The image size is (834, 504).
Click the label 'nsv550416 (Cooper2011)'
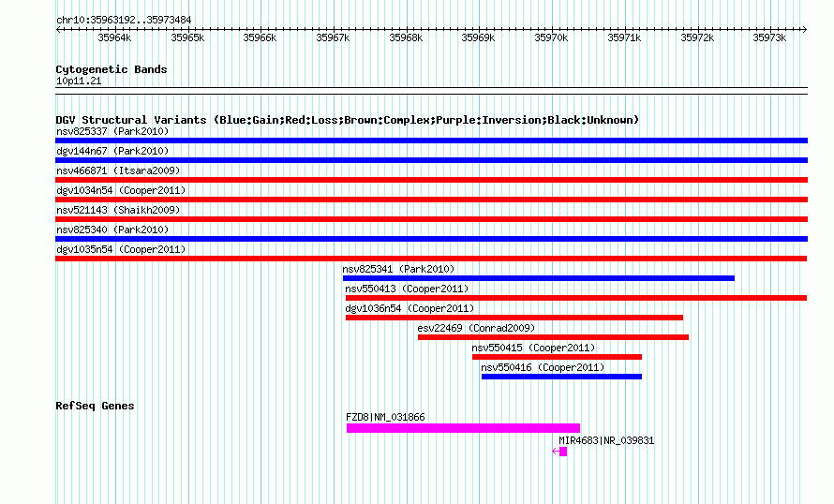(x=543, y=367)
